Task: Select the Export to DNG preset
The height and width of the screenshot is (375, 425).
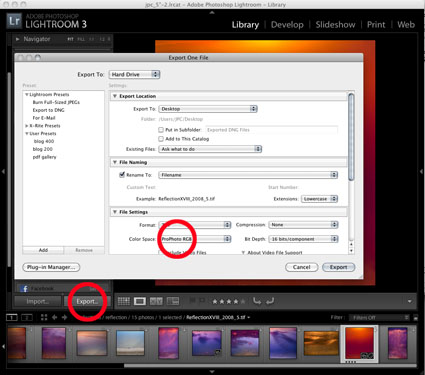Action: click(48, 110)
